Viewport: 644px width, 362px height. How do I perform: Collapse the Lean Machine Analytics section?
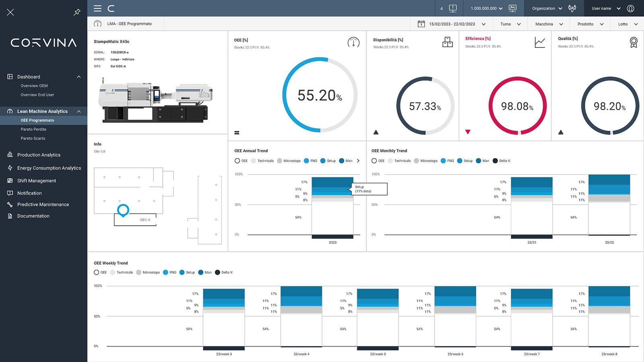79,111
